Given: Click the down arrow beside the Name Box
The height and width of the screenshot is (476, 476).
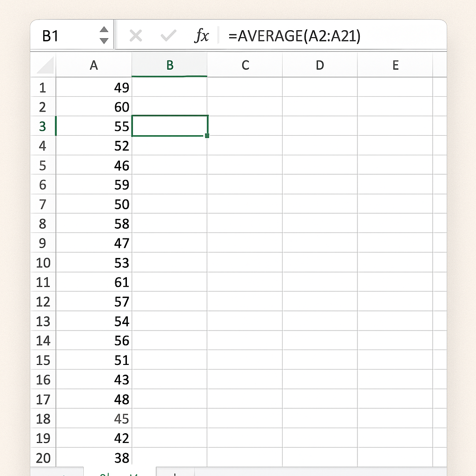Looking at the screenshot, I should [x=104, y=41].
